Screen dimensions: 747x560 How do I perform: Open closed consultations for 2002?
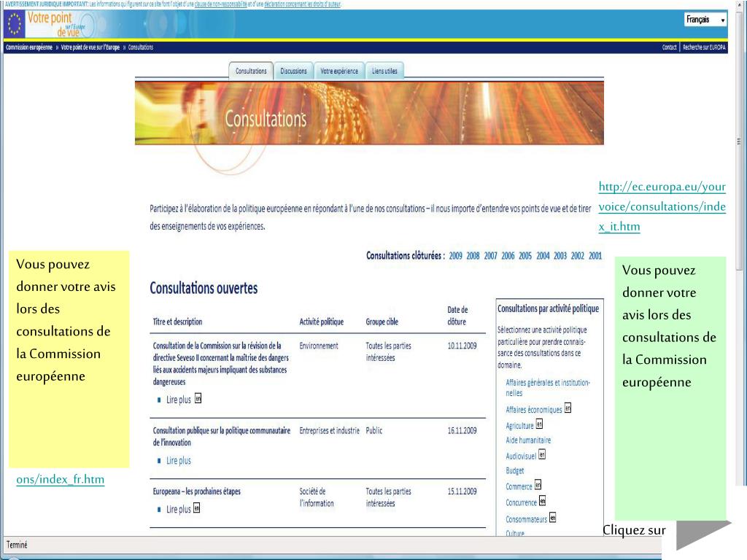tap(578, 256)
